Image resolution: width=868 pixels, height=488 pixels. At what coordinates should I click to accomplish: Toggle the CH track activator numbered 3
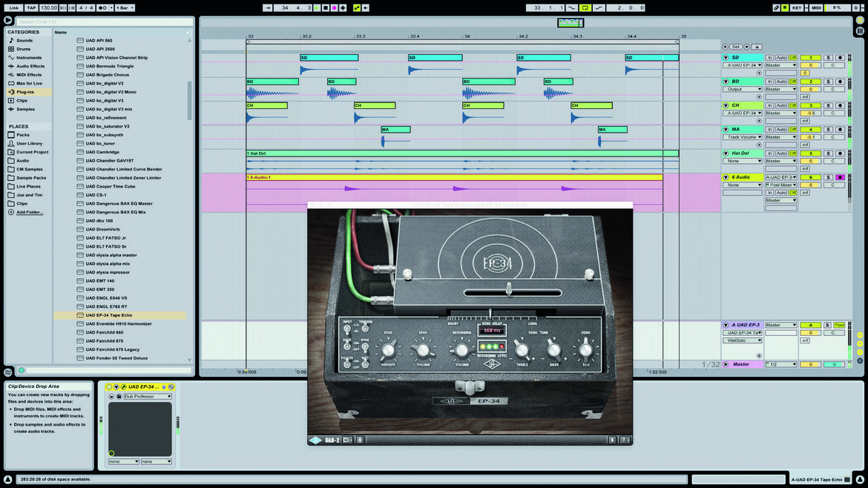pos(810,105)
